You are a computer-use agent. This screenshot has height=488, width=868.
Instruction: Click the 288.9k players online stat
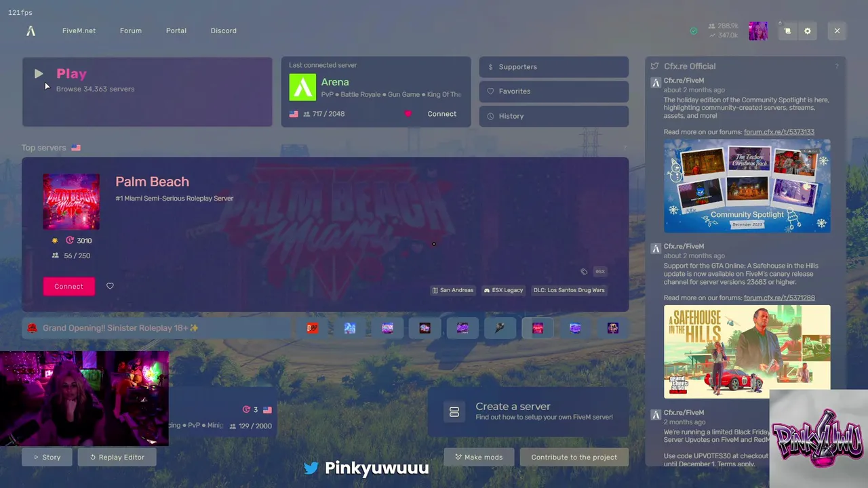723,26
